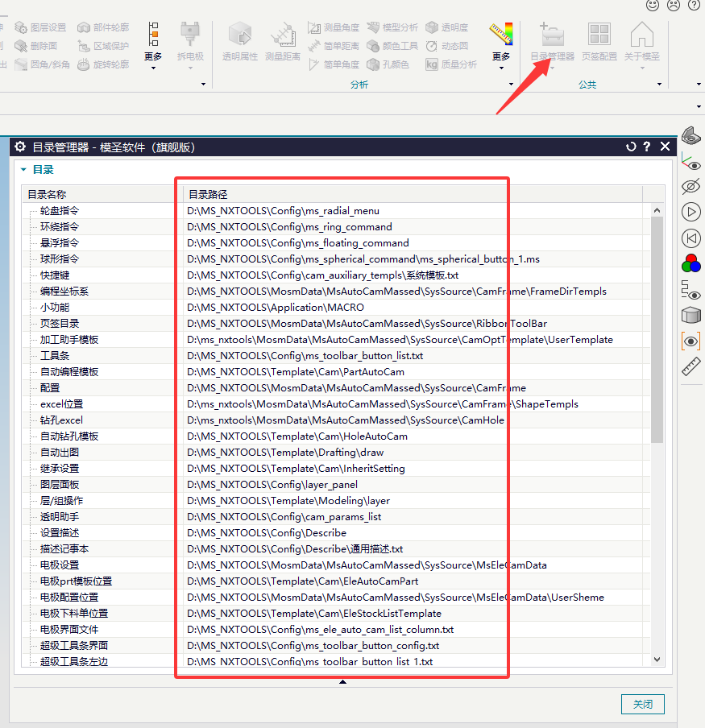Select the 拆电极 split electrode tool
The image size is (705, 728).
(190, 42)
